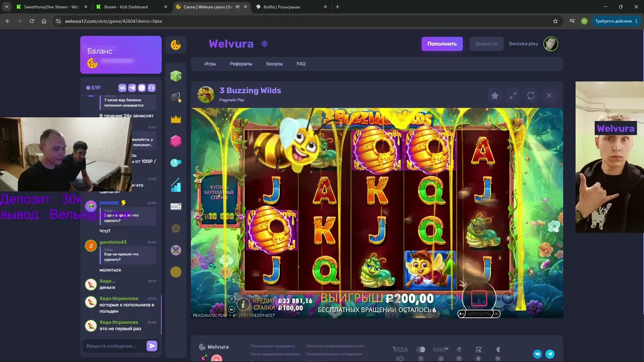Click the Баланс balance card

121,55
